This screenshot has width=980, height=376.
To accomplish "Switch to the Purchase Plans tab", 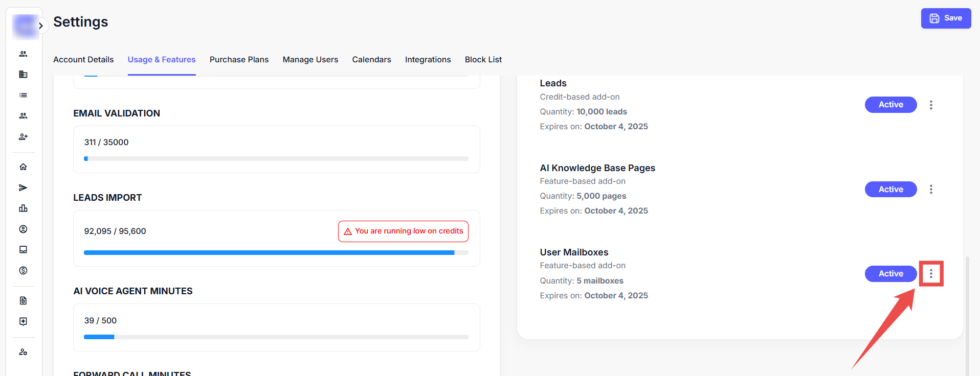I will point(239,60).
